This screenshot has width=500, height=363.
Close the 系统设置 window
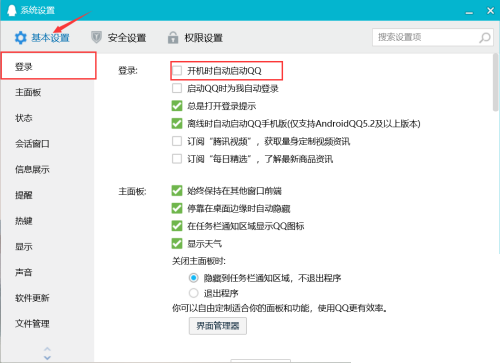click(490, 11)
